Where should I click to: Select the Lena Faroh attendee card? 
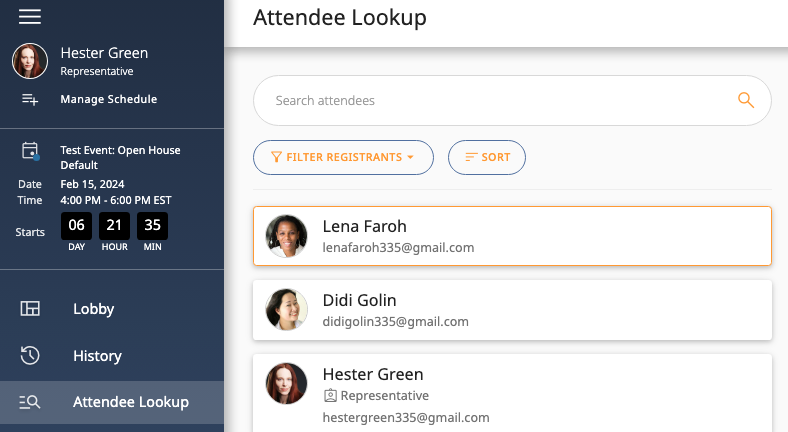coord(512,236)
